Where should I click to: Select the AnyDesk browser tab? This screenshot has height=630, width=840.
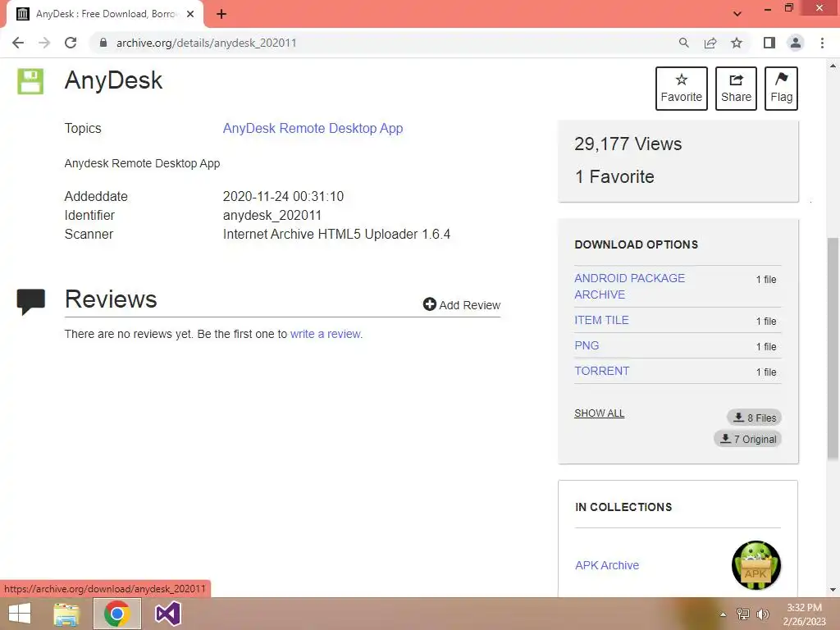point(105,14)
